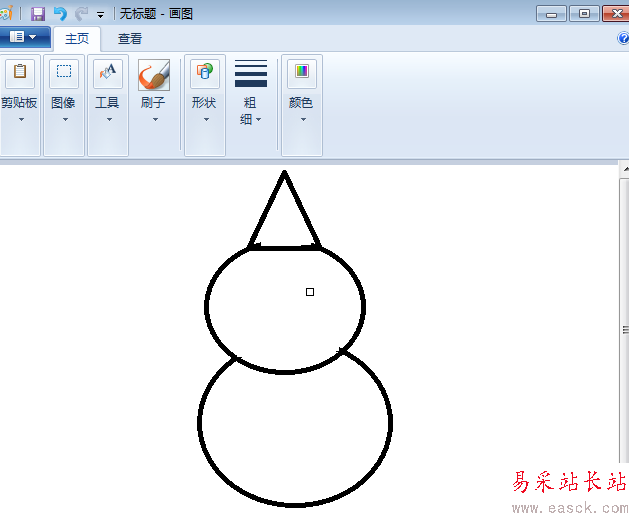629x523 pixels.
Task: Click the Redo arrow icon
Action: click(x=82, y=14)
